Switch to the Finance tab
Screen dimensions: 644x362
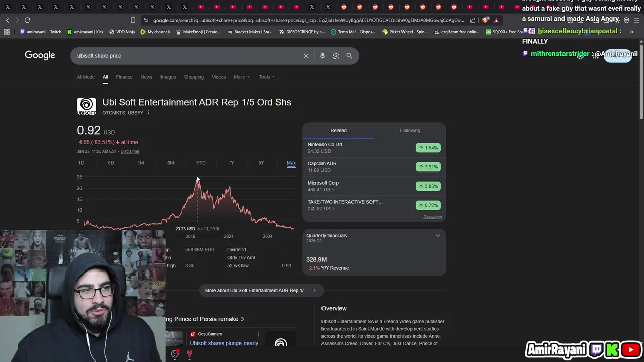[124, 77]
